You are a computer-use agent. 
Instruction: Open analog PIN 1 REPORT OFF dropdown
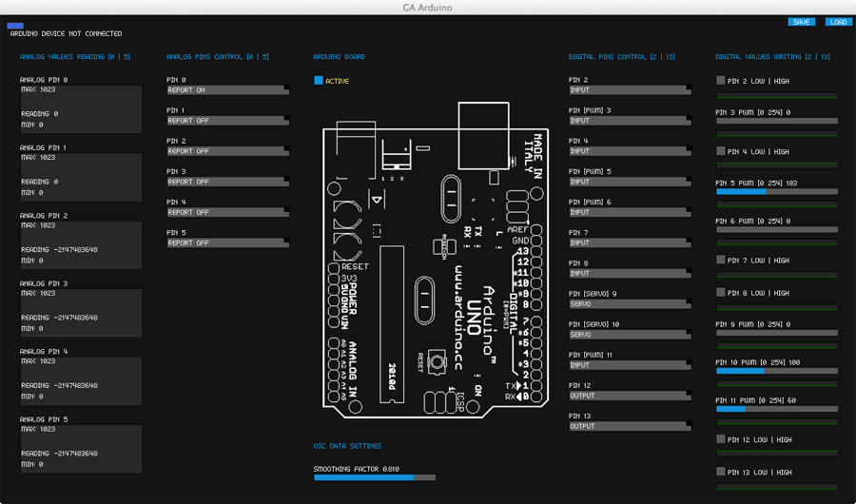228,121
